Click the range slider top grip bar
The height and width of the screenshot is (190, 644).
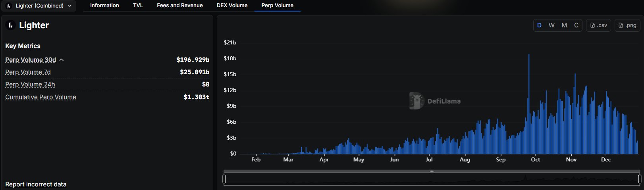tap(432, 171)
